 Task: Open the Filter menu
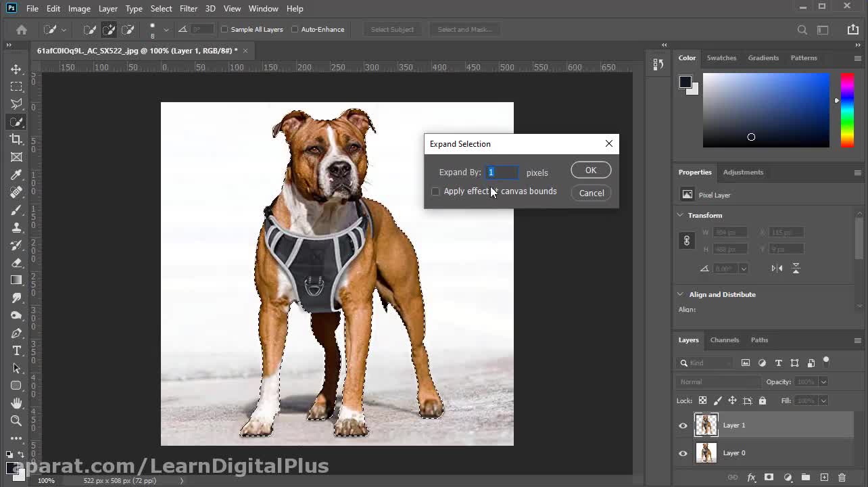coord(188,9)
